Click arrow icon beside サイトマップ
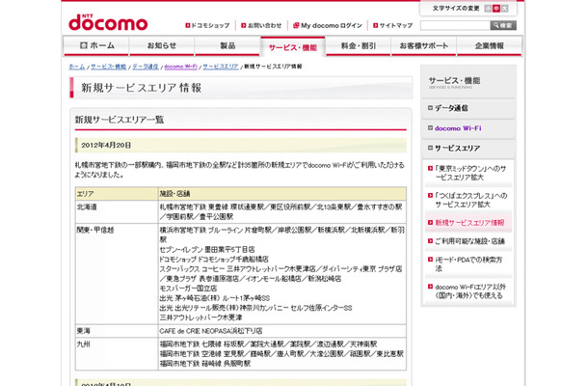Viewport: 588px width, 386px height. coord(375,25)
